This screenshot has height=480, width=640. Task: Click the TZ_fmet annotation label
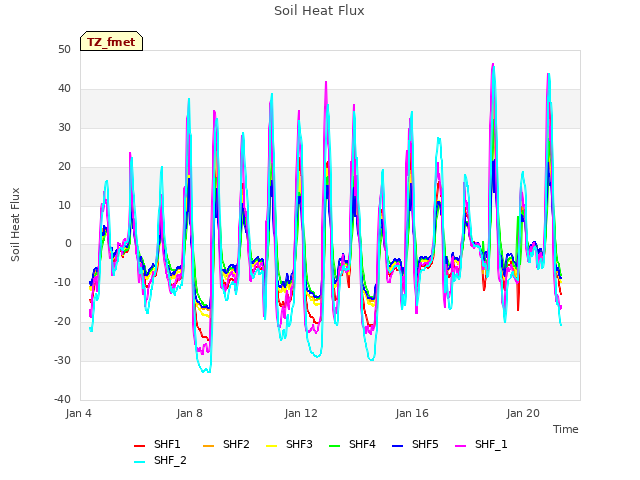point(111,41)
